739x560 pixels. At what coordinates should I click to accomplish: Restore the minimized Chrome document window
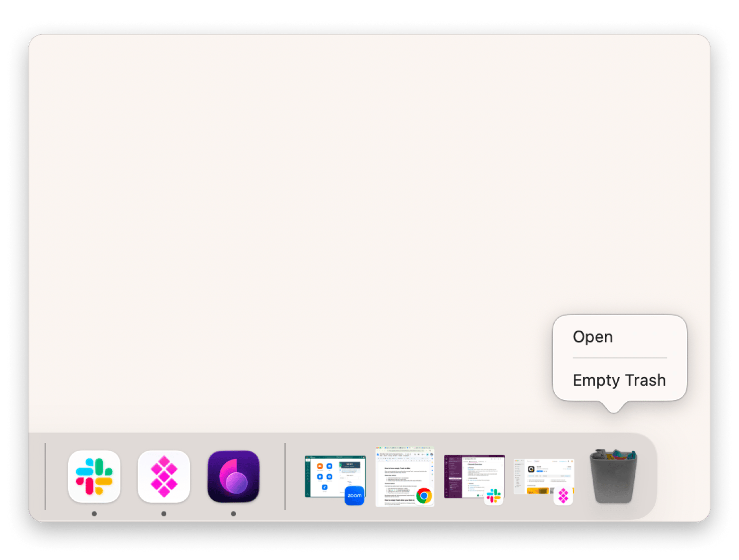point(405,476)
